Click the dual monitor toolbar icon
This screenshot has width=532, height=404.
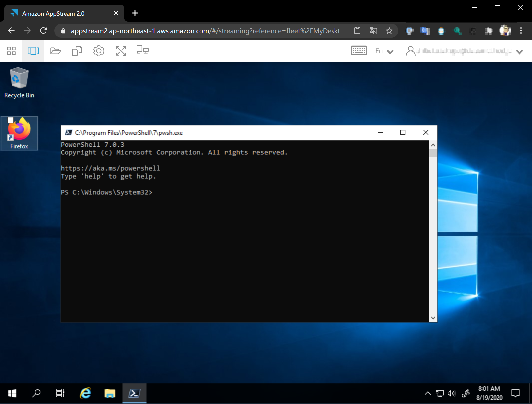point(143,50)
